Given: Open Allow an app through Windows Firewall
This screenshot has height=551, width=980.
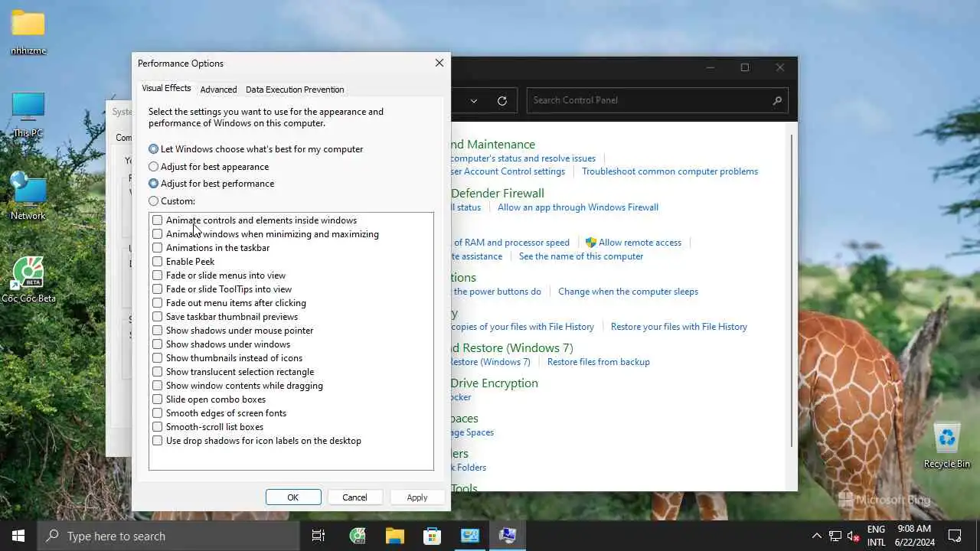Looking at the screenshot, I should pos(578,207).
